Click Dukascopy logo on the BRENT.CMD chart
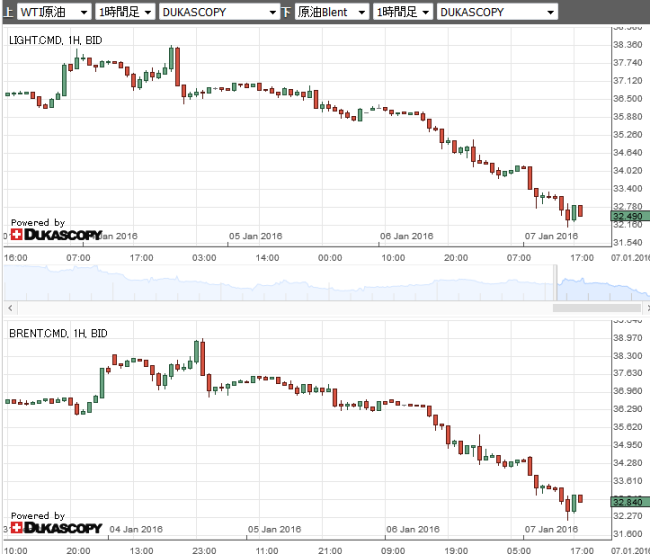Image resolution: width=650 pixels, height=554 pixels. pos(56,527)
